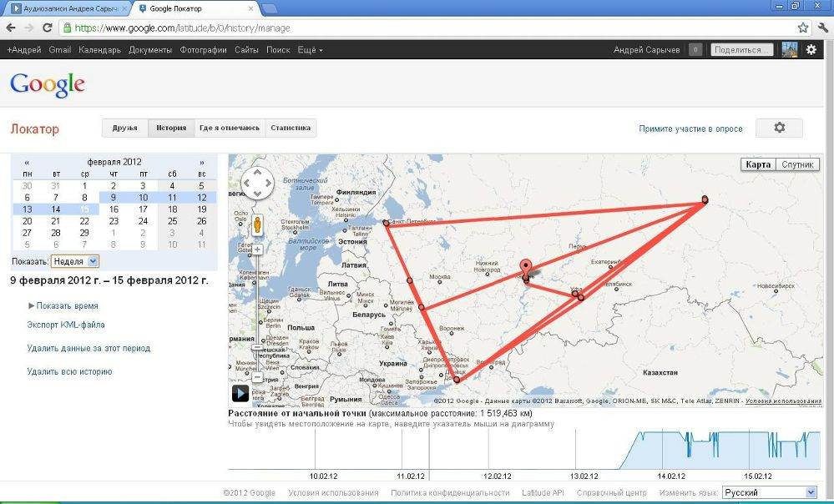The width and height of the screenshot is (834, 504).
Task: Open Документы in the top bar
Action: [x=150, y=50]
